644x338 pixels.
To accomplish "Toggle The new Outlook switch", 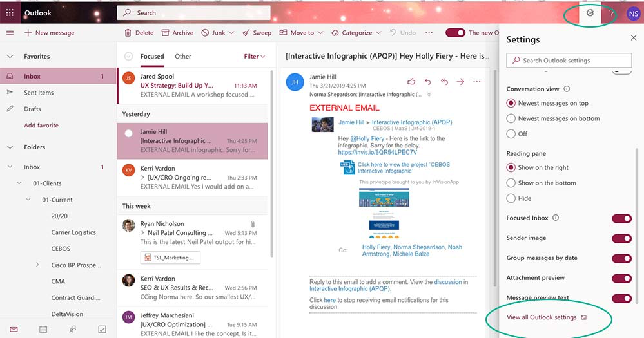I will [x=456, y=33].
